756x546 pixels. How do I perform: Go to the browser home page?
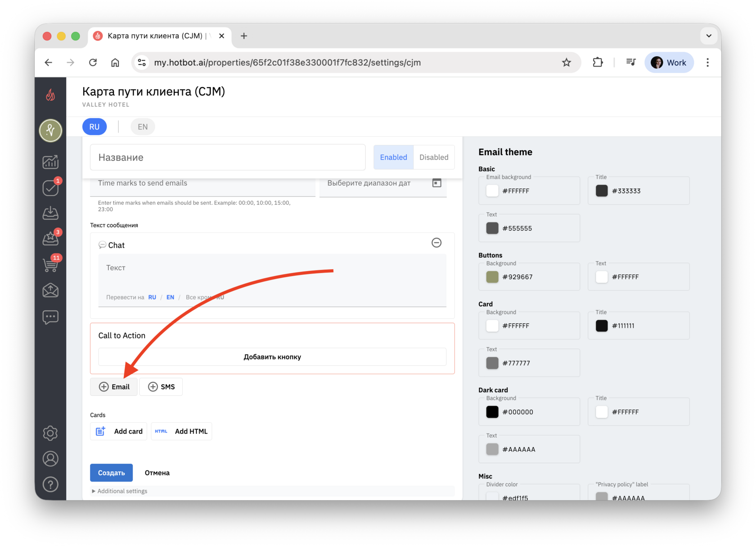click(x=115, y=63)
